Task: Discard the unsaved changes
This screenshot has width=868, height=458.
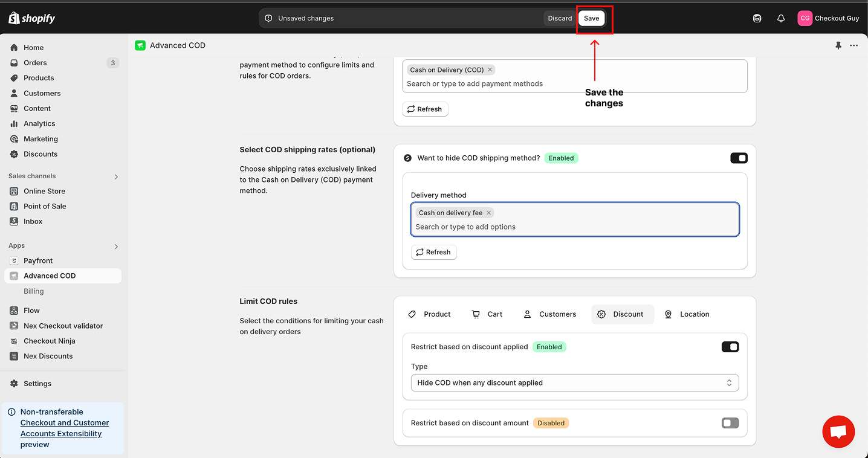Action: (x=559, y=18)
